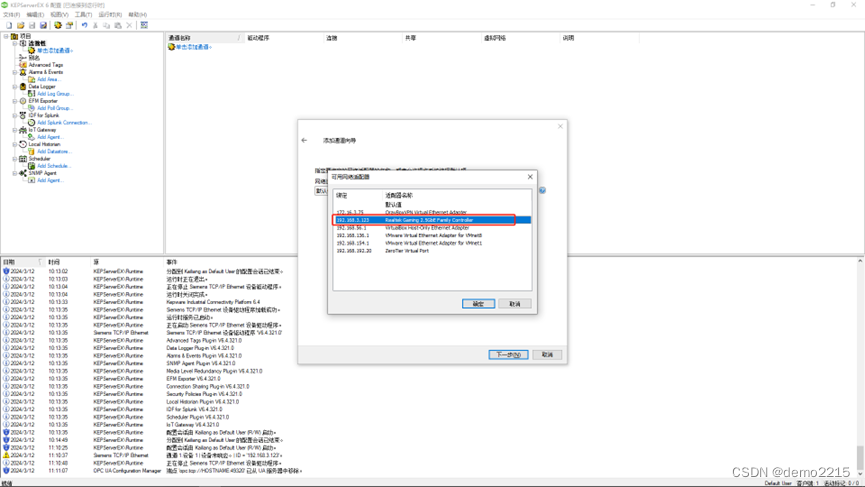
Task: Open the 视图(V) menu
Action: click(59, 15)
